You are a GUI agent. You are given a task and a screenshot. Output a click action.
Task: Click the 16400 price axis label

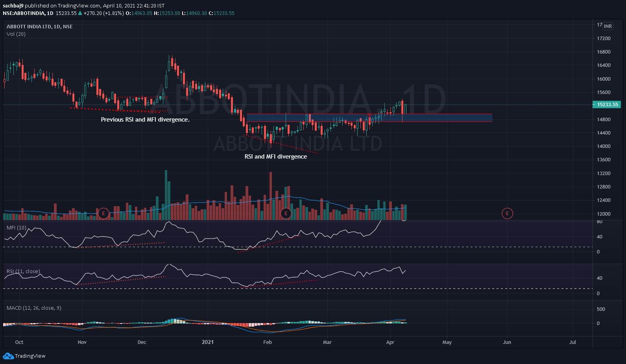[x=604, y=65]
